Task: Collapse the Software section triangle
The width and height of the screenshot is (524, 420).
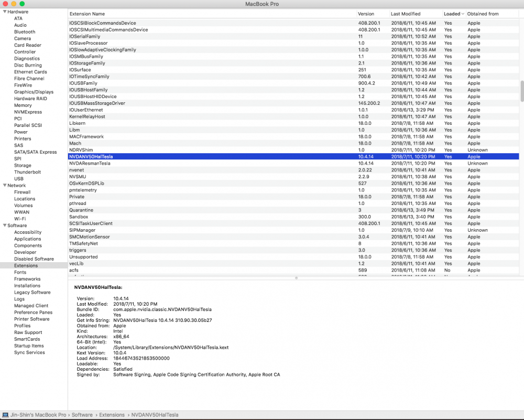Action: point(5,225)
